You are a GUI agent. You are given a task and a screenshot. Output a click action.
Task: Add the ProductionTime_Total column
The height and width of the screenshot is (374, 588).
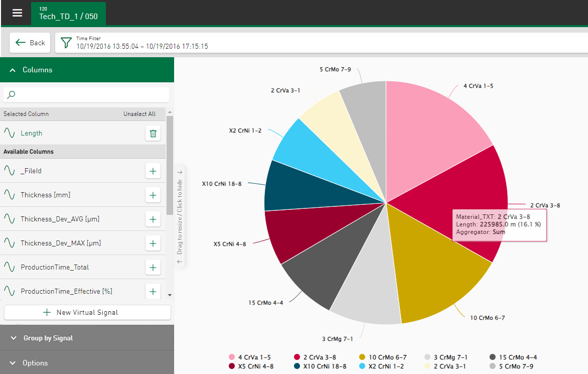153,267
